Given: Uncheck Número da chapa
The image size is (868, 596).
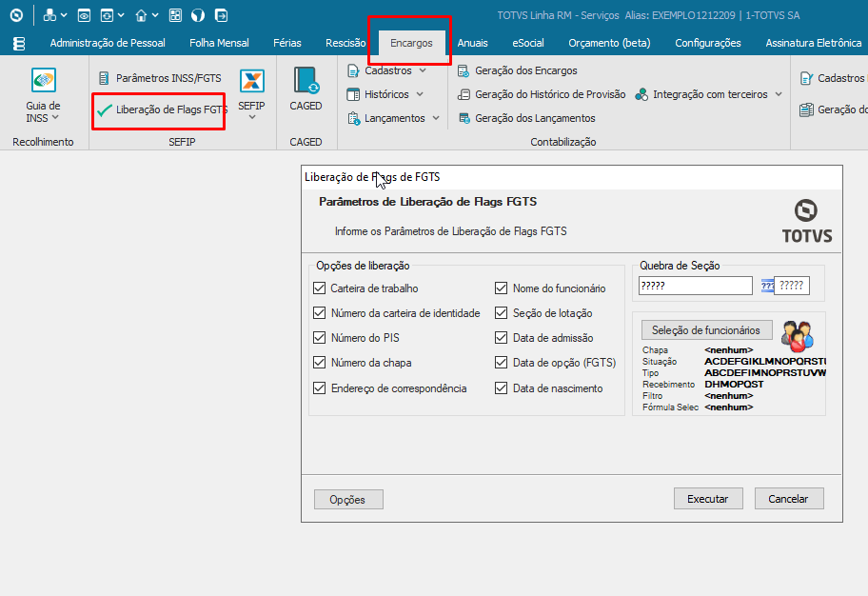Looking at the screenshot, I should tap(320, 362).
